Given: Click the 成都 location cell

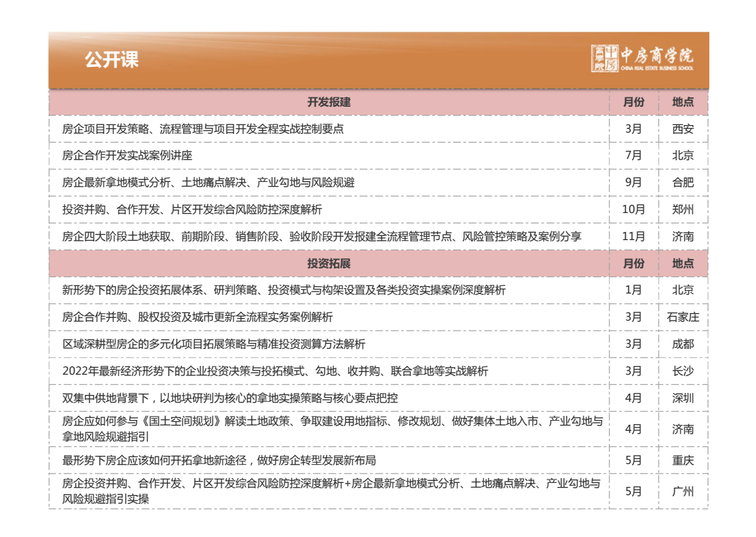Looking at the screenshot, I should click(683, 344).
